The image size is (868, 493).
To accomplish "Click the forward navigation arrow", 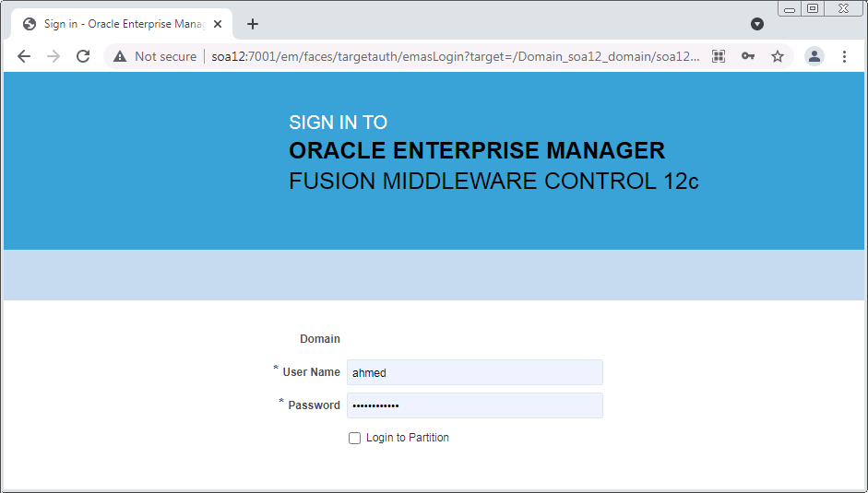I will click(54, 56).
